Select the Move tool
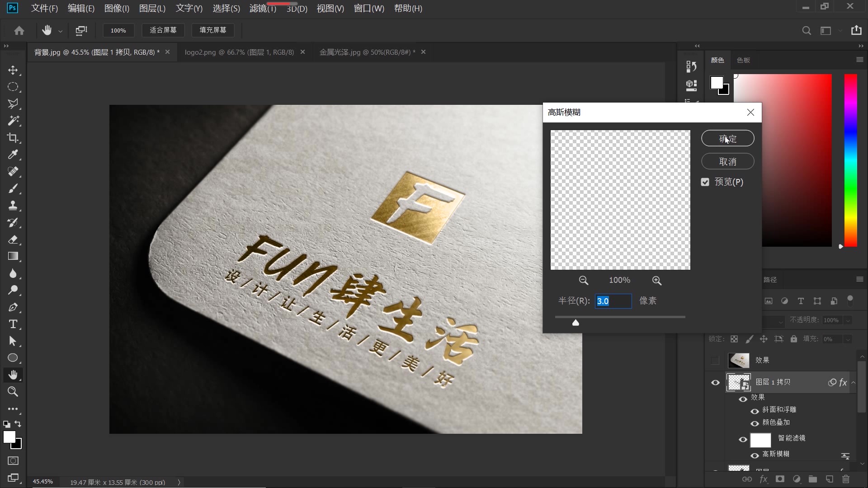The height and width of the screenshot is (488, 868). click(13, 70)
